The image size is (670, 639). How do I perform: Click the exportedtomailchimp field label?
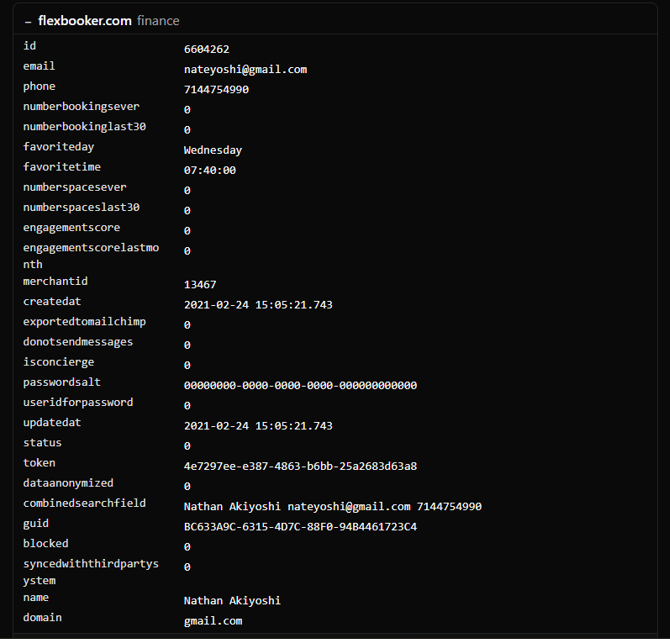click(x=84, y=322)
